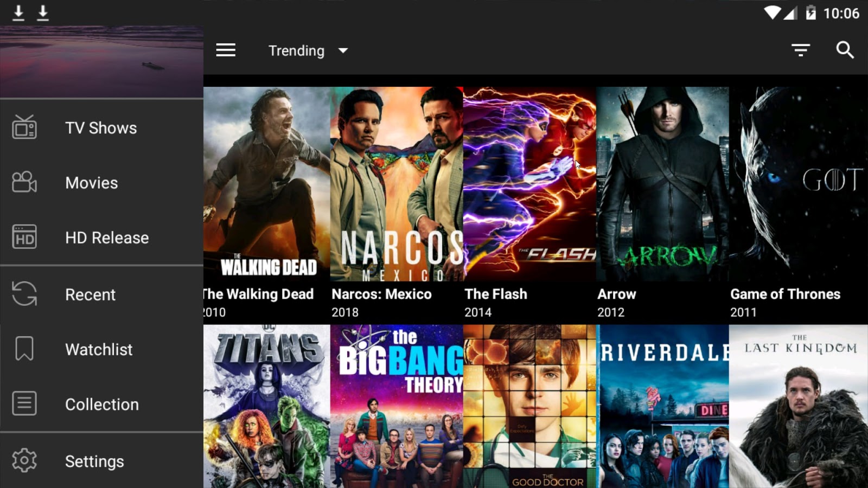Open the filter options icon

click(x=801, y=50)
